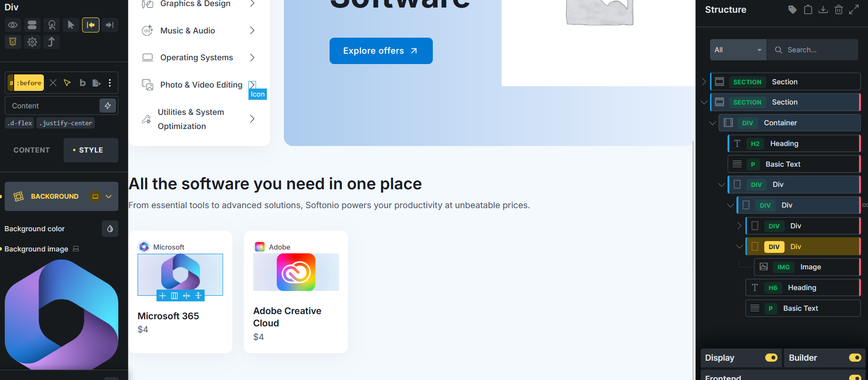Click the tag icon in Structure header
Viewport: 868px width, 380px height.
[793, 9]
